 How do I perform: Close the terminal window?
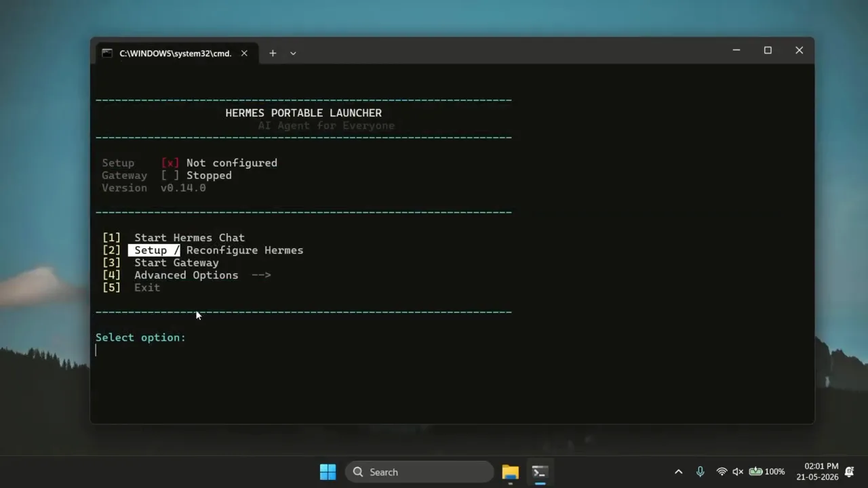click(799, 50)
